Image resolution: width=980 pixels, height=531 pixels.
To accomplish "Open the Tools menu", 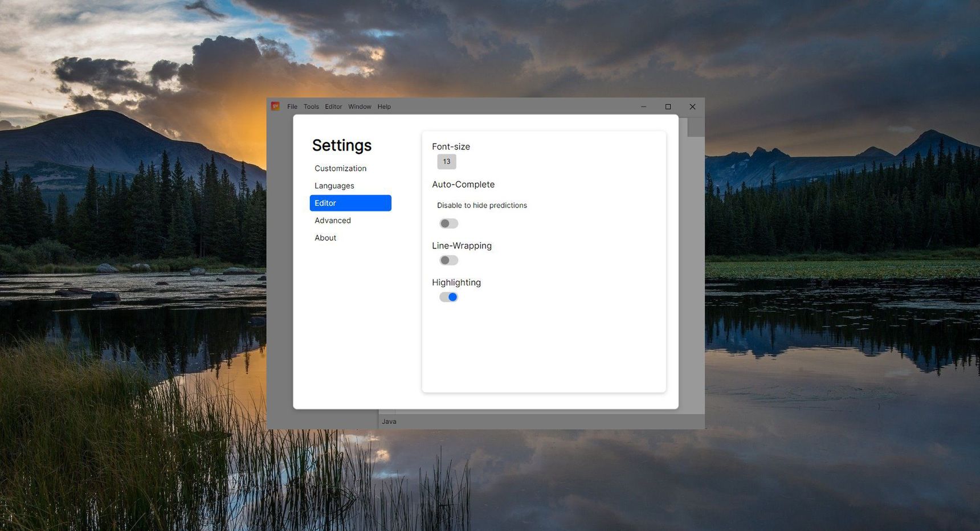I will click(311, 107).
